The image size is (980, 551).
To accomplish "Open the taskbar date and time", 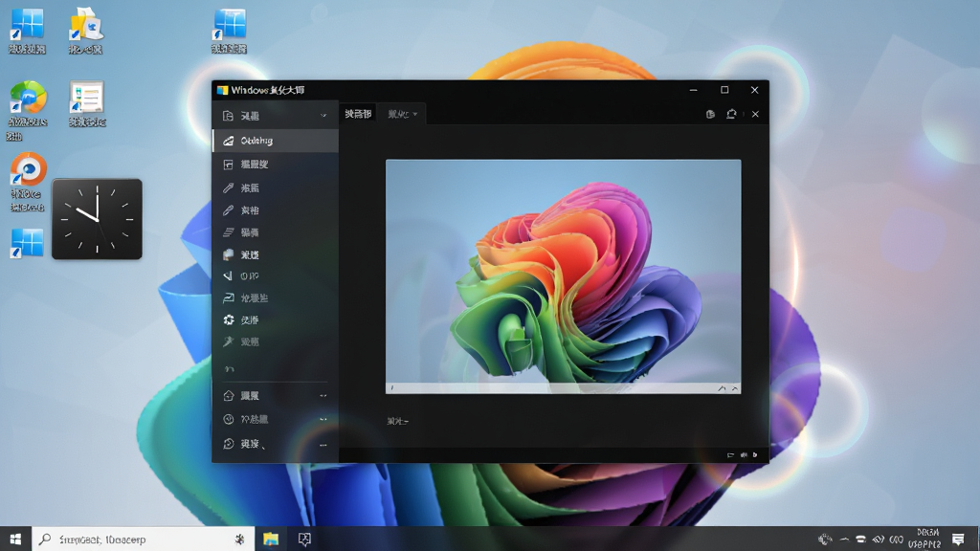I will tap(924, 539).
